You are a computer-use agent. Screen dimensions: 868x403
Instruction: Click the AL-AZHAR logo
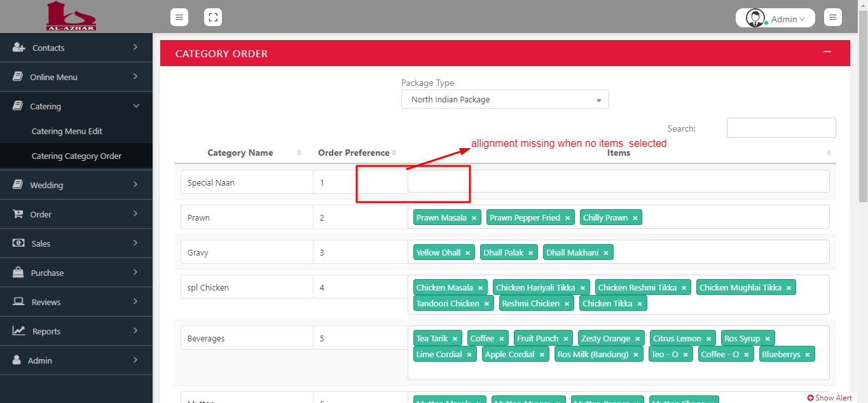click(71, 17)
